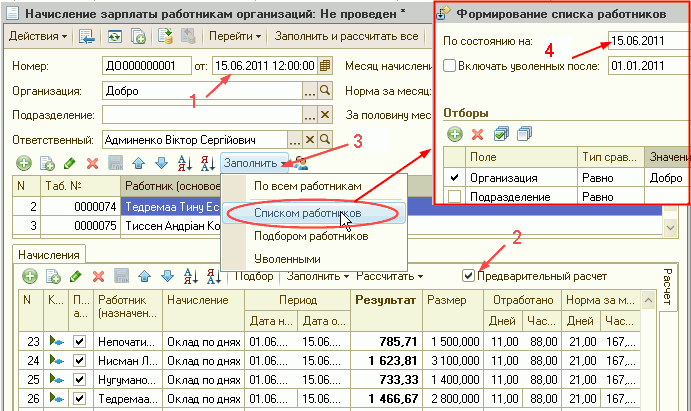The height and width of the screenshot is (411, 691).
Task: Uncheck all filters icon in Отборы
Action: (524, 134)
